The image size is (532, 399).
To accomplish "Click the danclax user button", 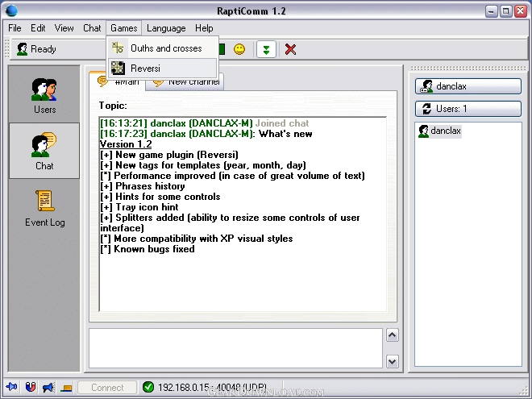I will coord(468,86).
